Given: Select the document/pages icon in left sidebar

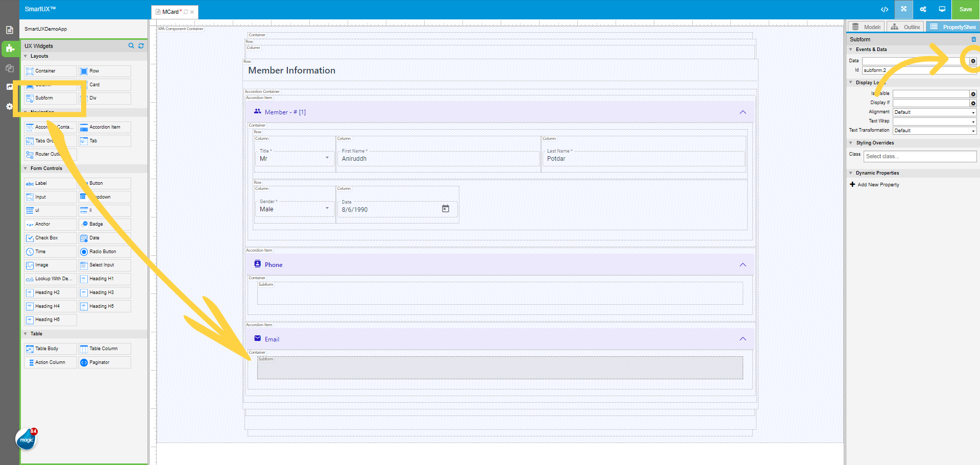Looking at the screenshot, I should 9,30.
